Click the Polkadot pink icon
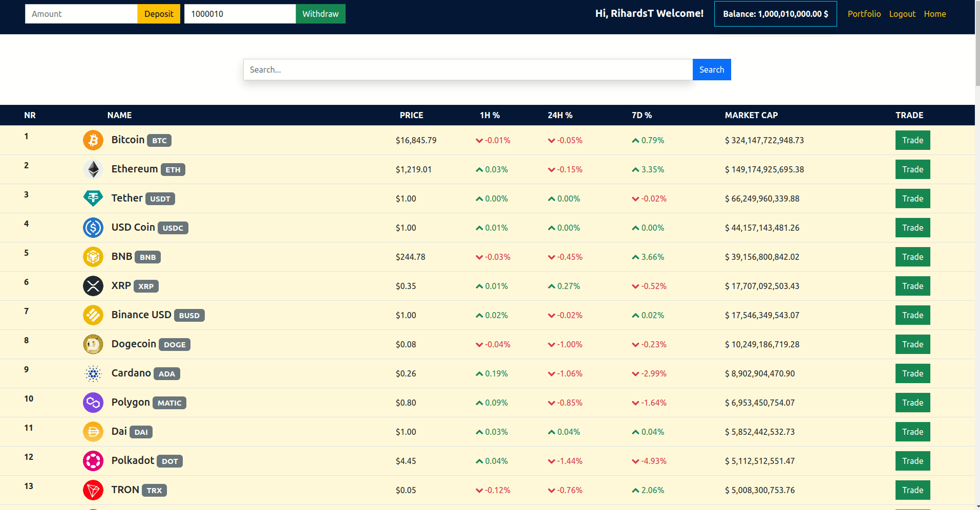This screenshot has height=510, width=980. click(x=93, y=461)
